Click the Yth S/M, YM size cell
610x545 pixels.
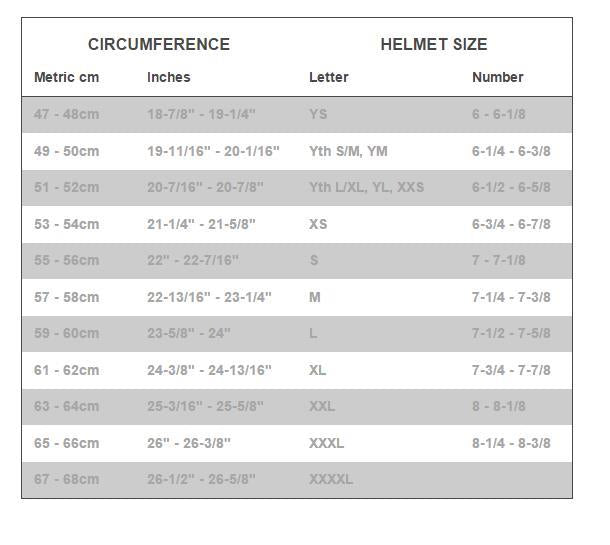pos(348,151)
